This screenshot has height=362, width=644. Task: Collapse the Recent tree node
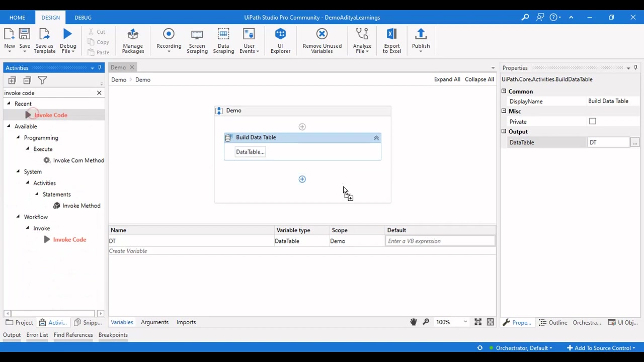click(9, 104)
